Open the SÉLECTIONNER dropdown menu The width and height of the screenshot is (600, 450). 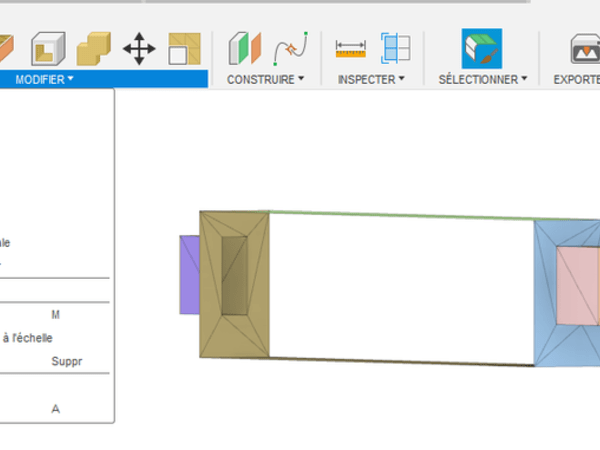click(x=482, y=79)
